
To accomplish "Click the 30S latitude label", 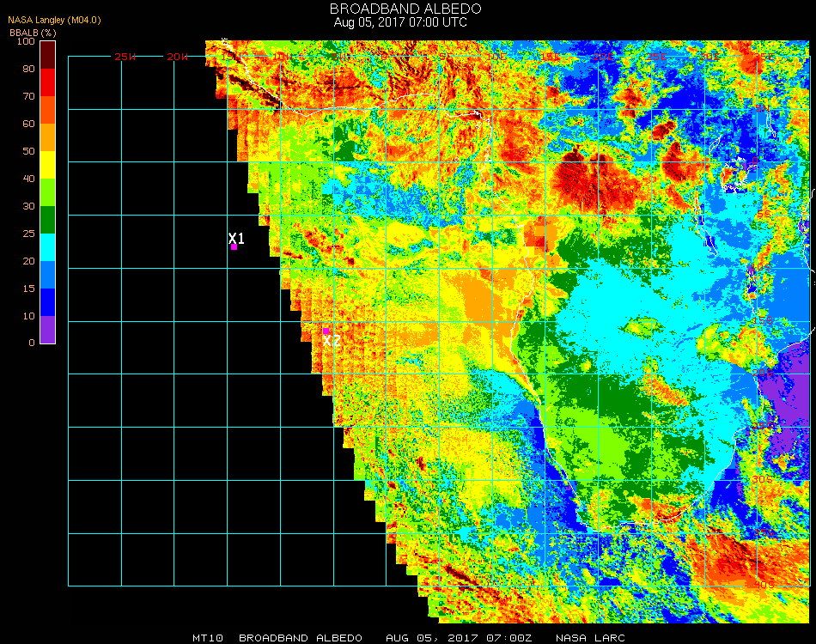I will click(761, 478).
